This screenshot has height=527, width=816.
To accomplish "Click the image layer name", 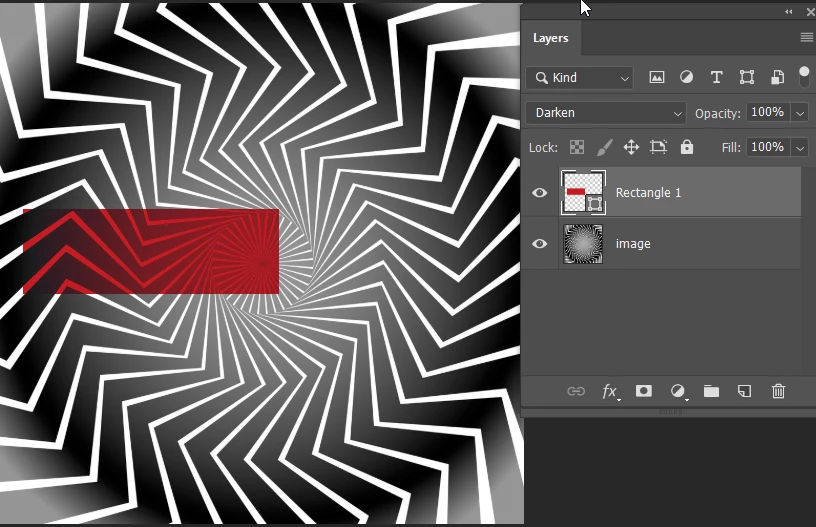I will coord(633,243).
